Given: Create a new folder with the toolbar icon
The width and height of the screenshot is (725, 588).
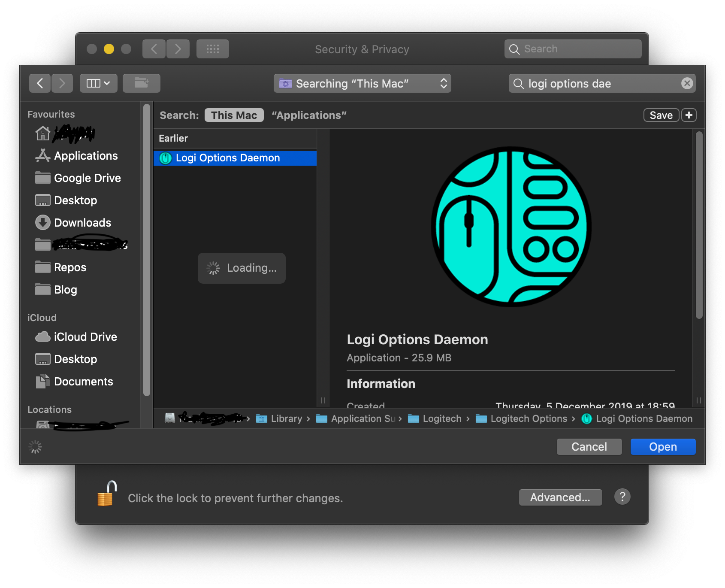Looking at the screenshot, I should [x=142, y=83].
